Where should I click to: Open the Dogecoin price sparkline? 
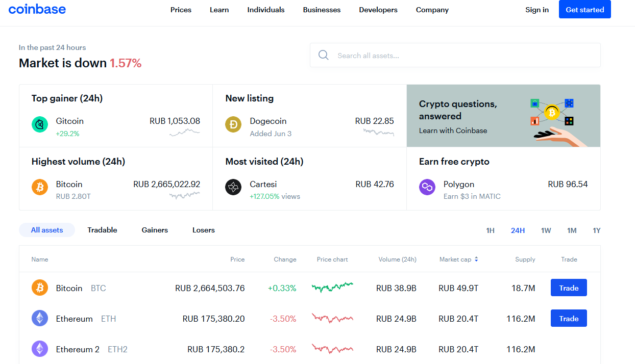379,132
